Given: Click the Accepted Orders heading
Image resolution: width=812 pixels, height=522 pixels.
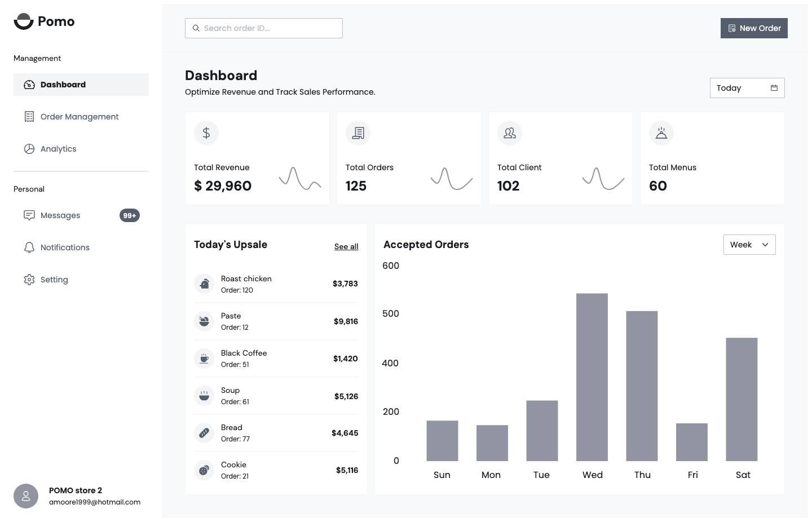Looking at the screenshot, I should pyautogui.click(x=426, y=245).
